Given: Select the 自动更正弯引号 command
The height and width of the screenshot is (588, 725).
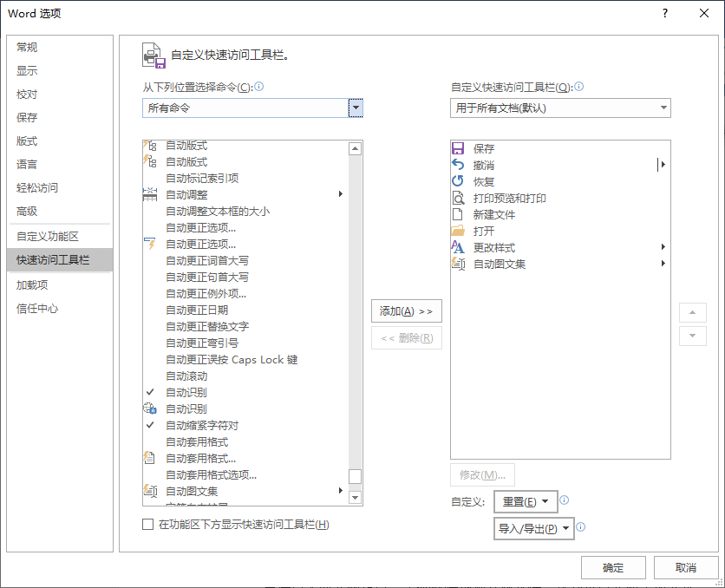Looking at the screenshot, I should pyautogui.click(x=245, y=343).
